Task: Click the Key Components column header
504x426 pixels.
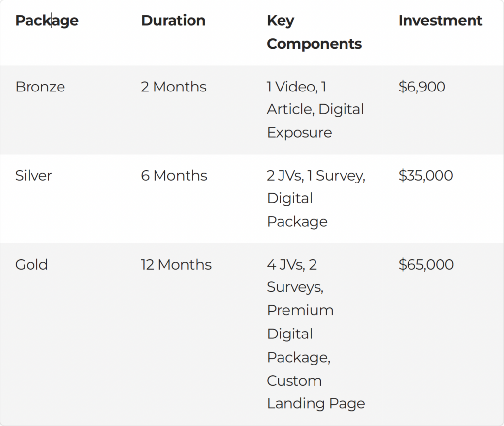Action: (314, 32)
